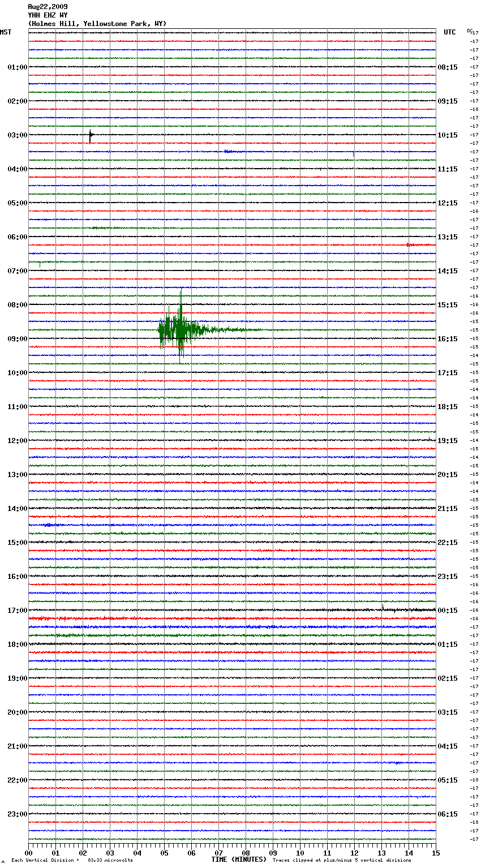The height and width of the screenshot is (868, 481).
Task: Select the 06:00 MST time label
Action: tap(18, 237)
